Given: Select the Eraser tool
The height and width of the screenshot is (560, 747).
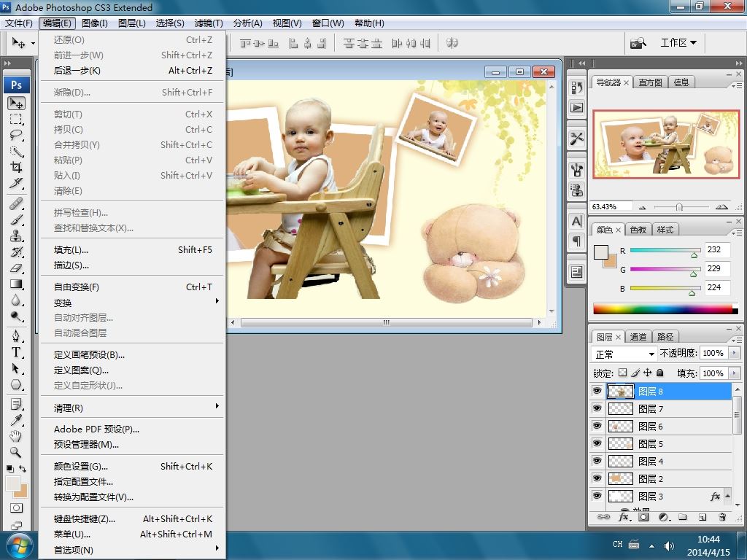Looking at the screenshot, I should pyautogui.click(x=16, y=268).
